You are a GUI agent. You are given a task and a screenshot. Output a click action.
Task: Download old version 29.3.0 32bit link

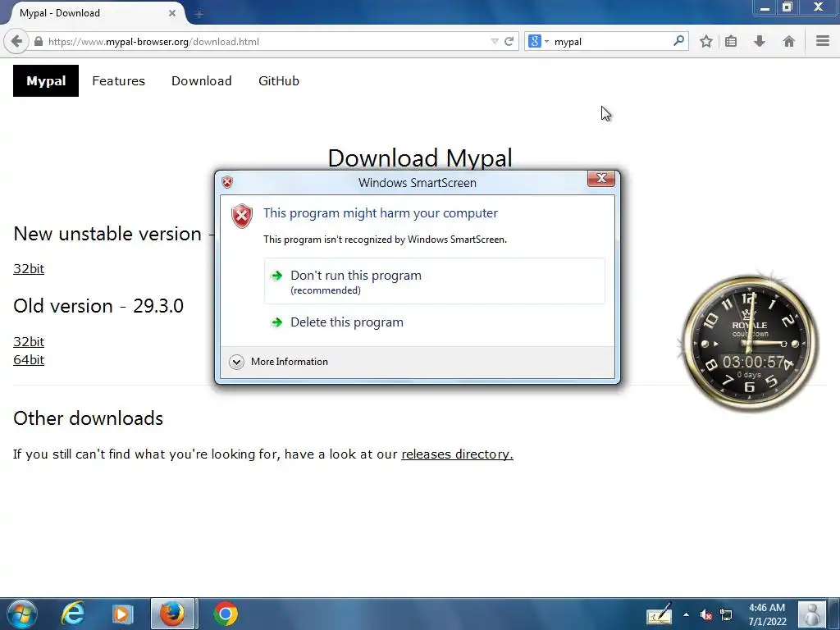[29, 341]
